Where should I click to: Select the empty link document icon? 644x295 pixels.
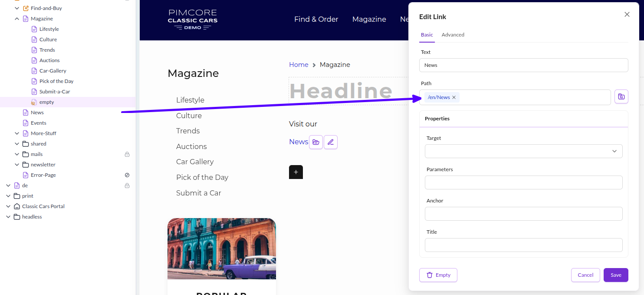34,102
